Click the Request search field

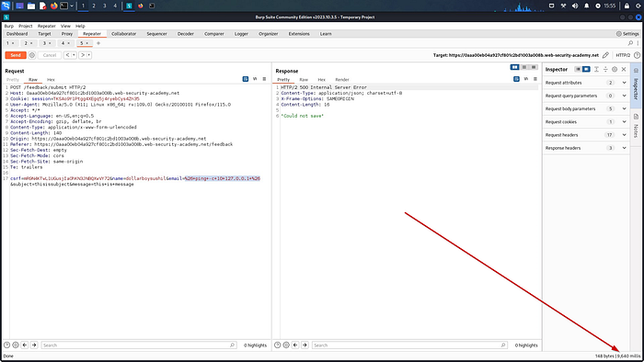tap(138, 345)
